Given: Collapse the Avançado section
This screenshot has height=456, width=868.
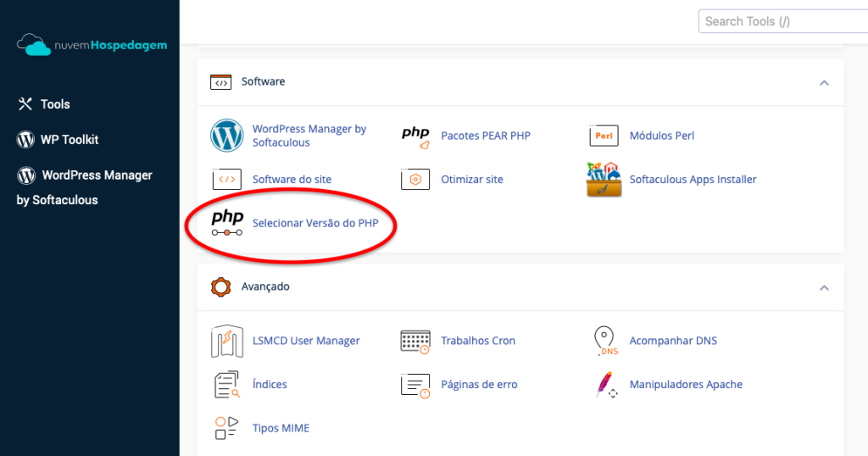Looking at the screenshot, I should click(824, 288).
